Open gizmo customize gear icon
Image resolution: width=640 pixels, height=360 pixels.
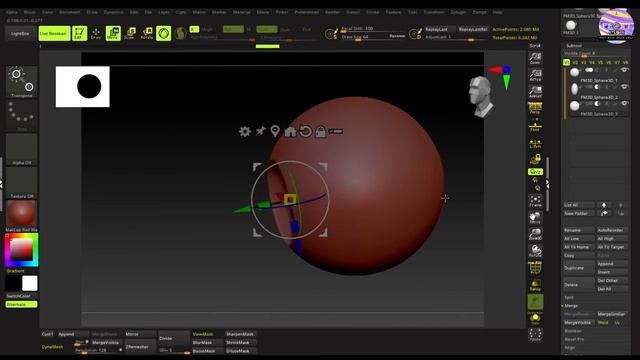244,131
